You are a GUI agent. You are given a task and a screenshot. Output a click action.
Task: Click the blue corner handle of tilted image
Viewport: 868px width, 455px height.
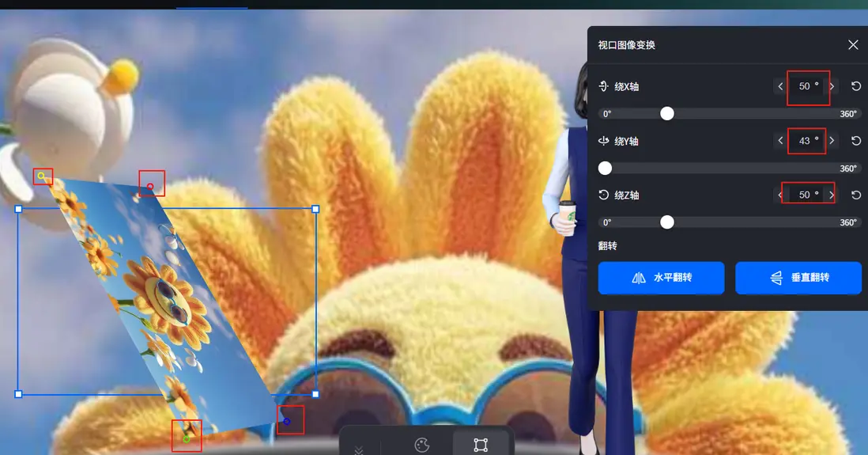[x=287, y=421]
